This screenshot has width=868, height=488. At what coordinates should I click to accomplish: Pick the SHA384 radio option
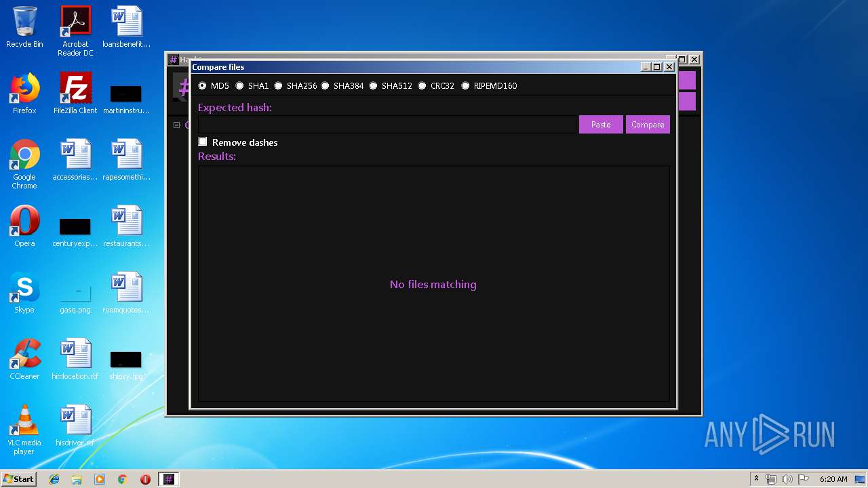tap(325, 86)
